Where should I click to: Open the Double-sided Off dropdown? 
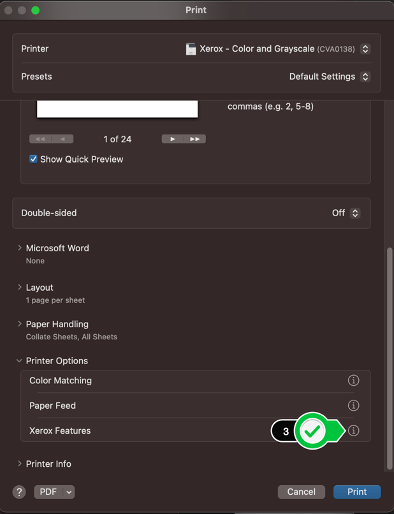[x=355, y=213]
